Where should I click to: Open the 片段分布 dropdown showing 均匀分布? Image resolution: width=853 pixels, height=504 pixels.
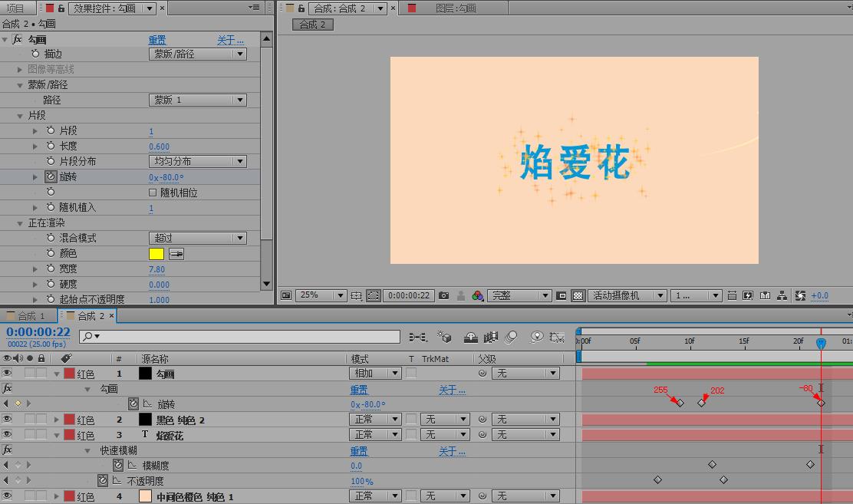coord(198,161)
